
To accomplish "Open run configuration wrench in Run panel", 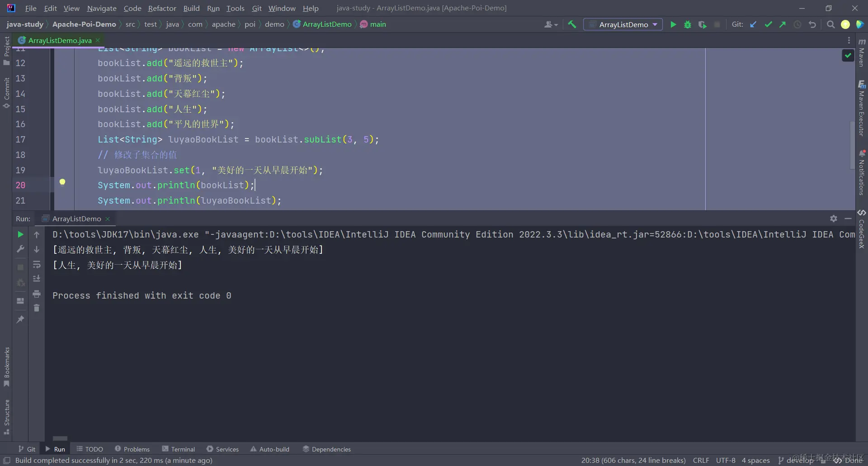I will (20, 249).
